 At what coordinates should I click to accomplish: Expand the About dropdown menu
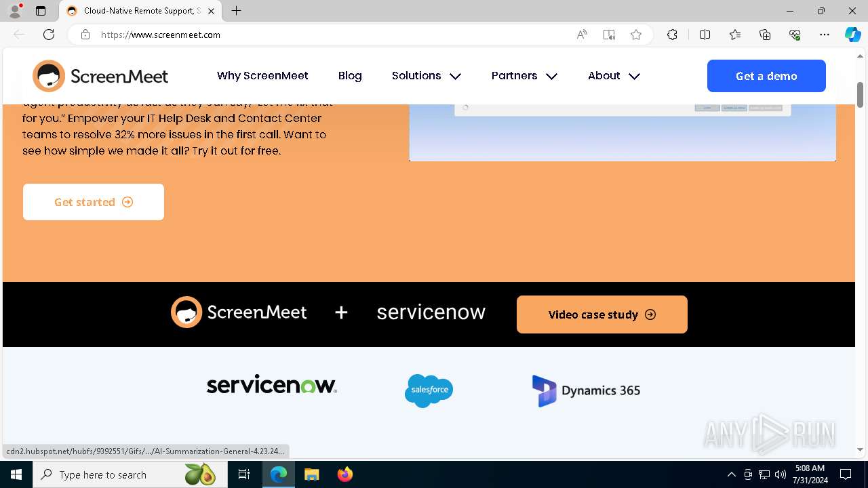(614, 76)
